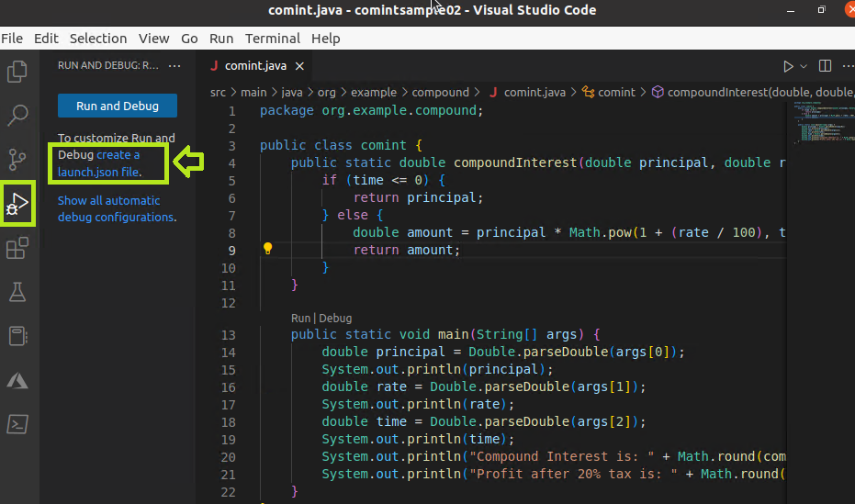855x504 pixels.
Task: Open the Source Control view icon
Action: (x=17, y=159)
